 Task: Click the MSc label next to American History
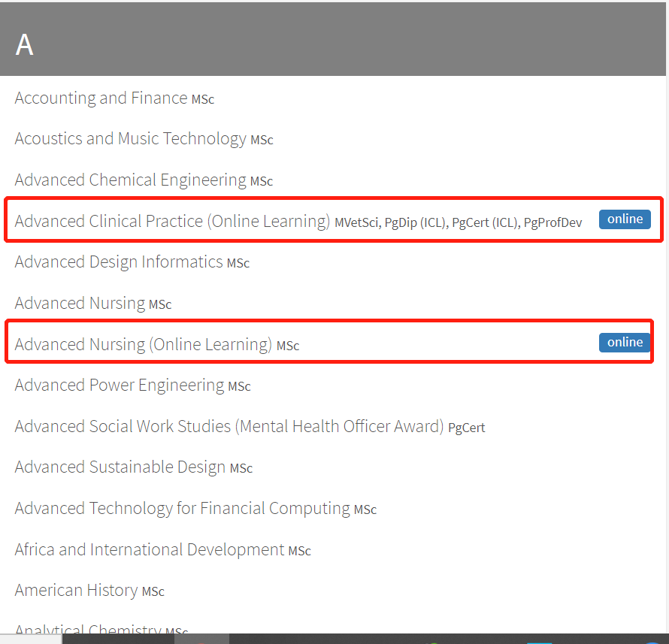pos(153,591)
